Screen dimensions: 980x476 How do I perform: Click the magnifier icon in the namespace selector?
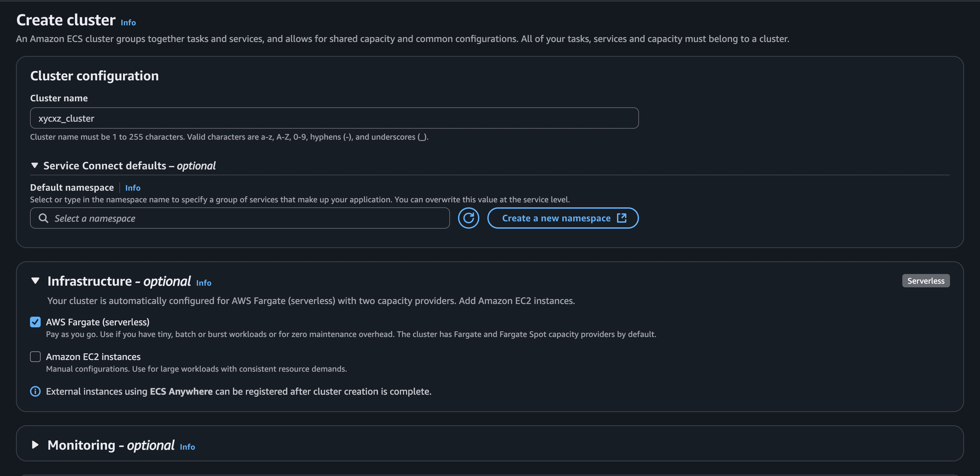pos(43,218)
